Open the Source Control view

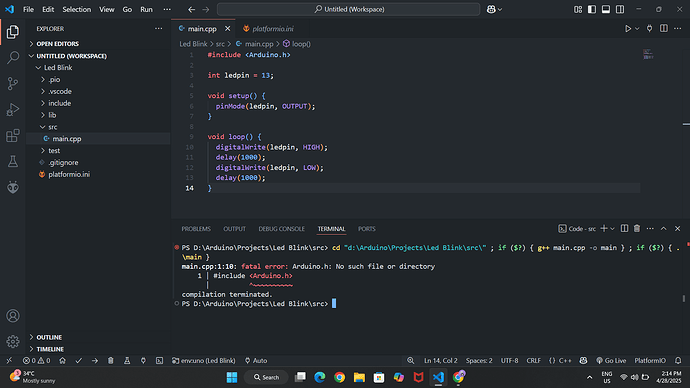[13, 84]
